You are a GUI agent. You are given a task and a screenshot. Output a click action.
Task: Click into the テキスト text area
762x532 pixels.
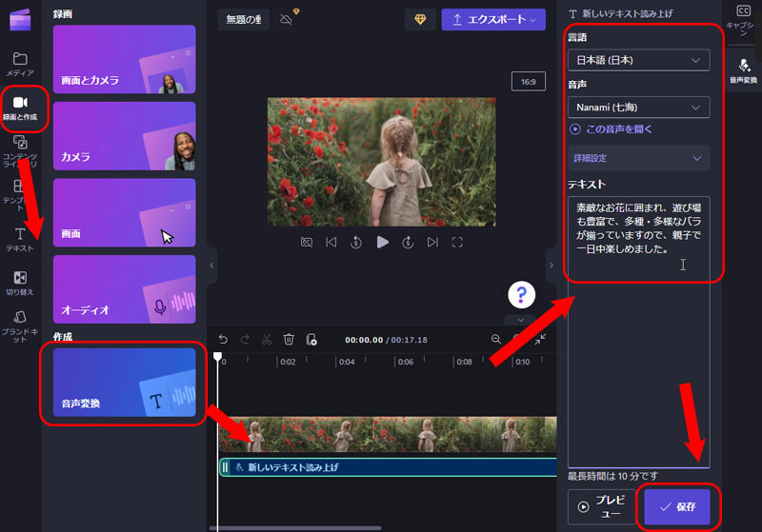638,332
